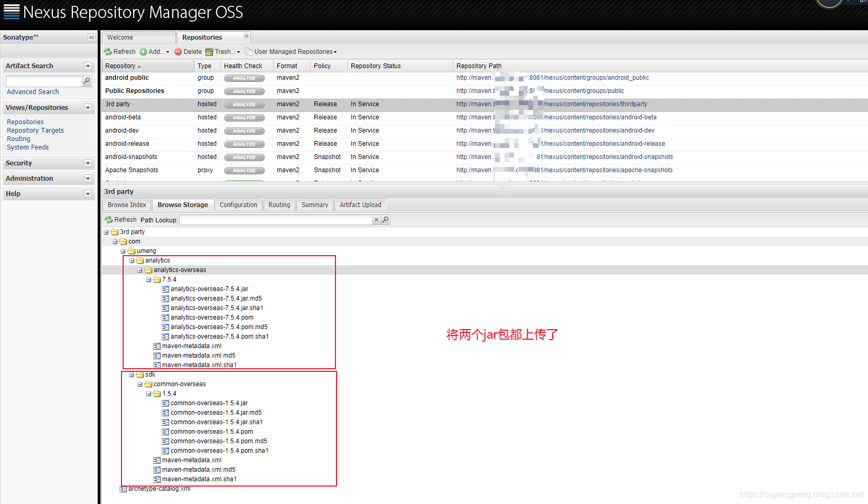The image size is (868, 504).
Task: Select common-overseas-1.5.4.jar.sha1 file
Action: click(x=217, y=422)
